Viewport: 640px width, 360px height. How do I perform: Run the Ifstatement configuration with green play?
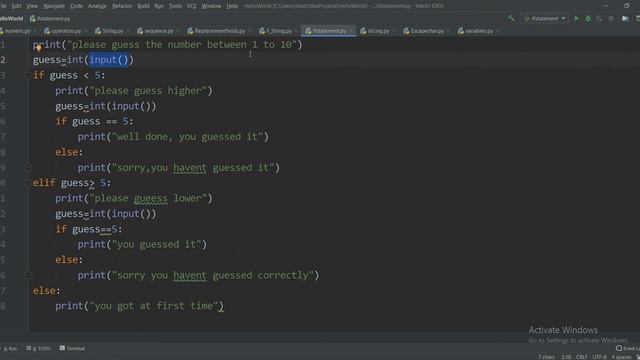(x=576, y=18)
